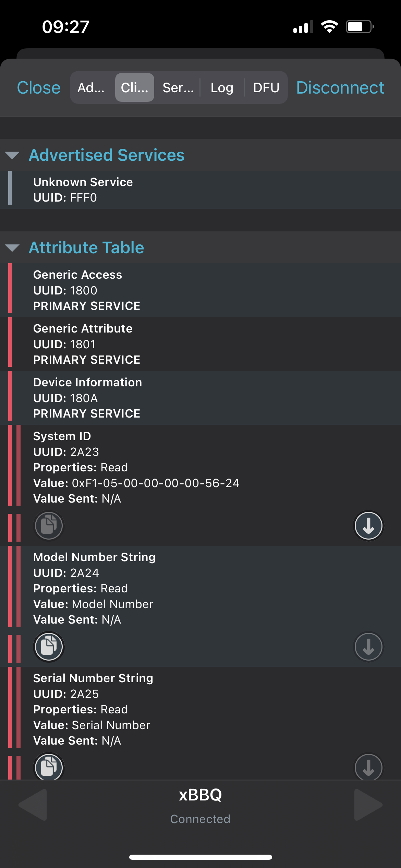The width and height of the screenshot is (401, 868).
Task: Copy the Serial Number String value
Action: point(49,767)
